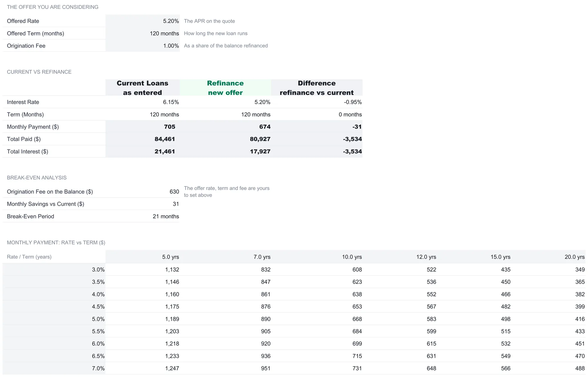
Task: Click the '20.0 yrs' column header
Action: pos(548,257)
